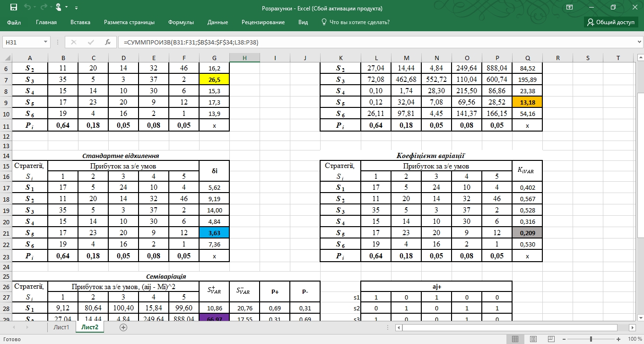The width and height of the screenshot is (644, 344).
Task: Switch to the Вставка ribbon tab
Action: pyautogui.click(x=80, y=22)
